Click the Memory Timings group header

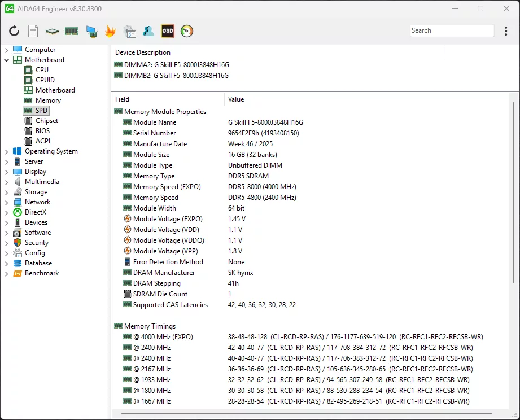pos(145,326)
